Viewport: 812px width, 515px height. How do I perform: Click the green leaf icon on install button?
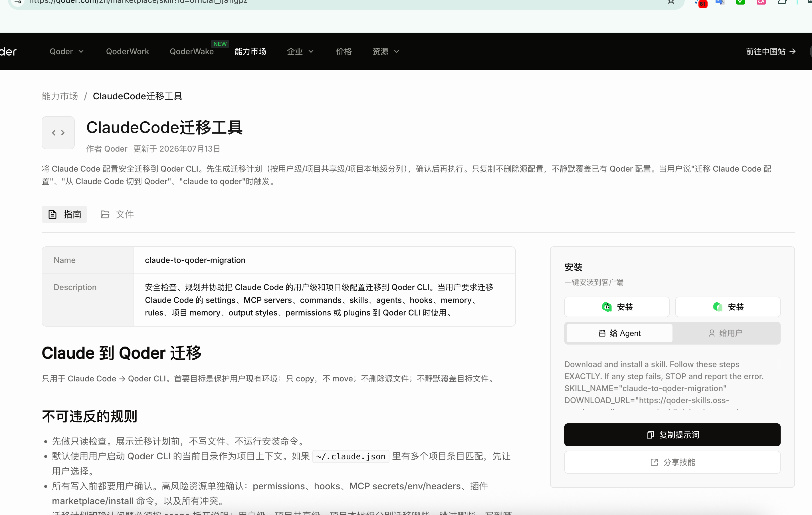point(718,307)
